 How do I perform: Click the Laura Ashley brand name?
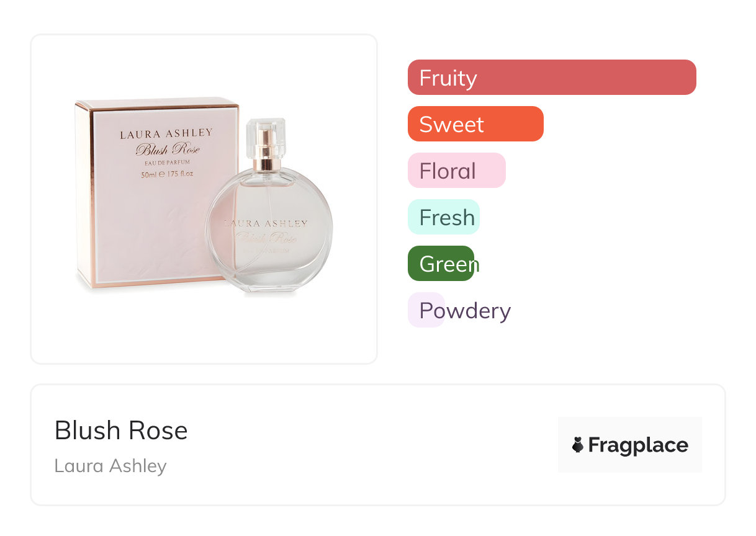[x=110, y=466]
